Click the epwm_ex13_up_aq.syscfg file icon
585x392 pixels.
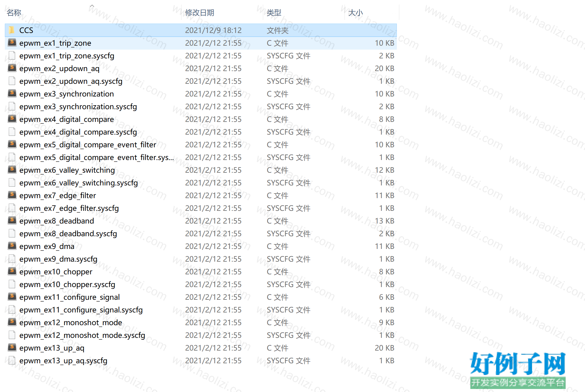[12, 360]
